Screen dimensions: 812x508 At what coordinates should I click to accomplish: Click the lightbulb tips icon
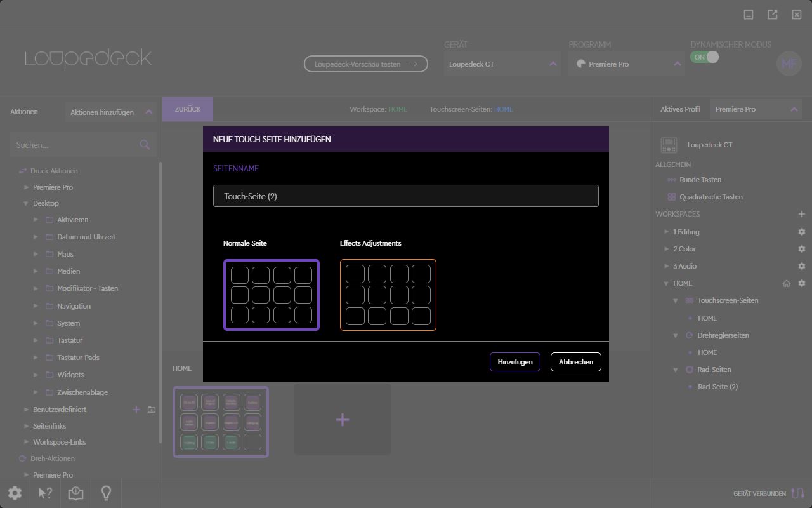pyautogui.click(x=106, y=493)
